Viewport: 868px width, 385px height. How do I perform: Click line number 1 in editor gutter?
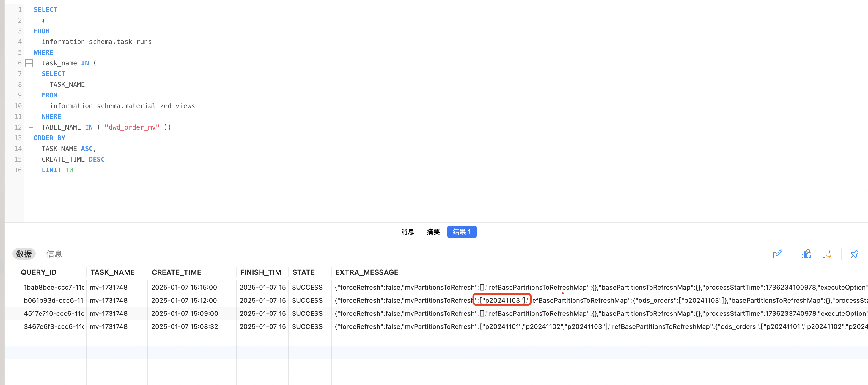pos(20,10)
